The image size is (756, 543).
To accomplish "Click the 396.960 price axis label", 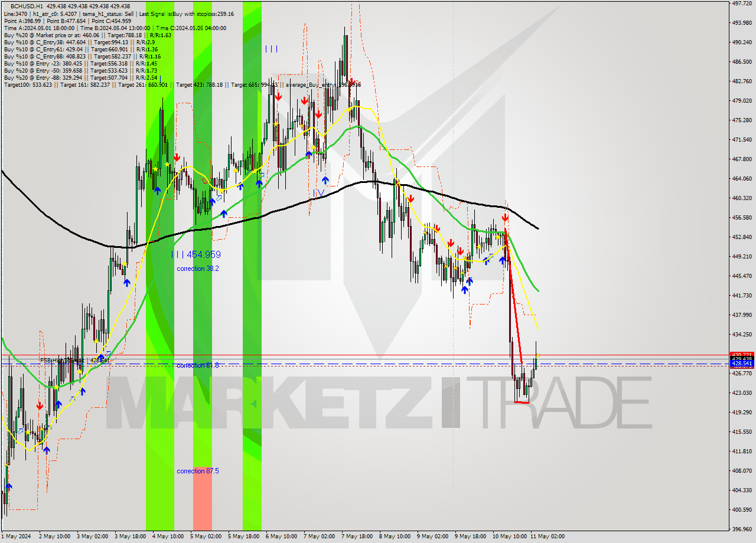I will [741, 529].
